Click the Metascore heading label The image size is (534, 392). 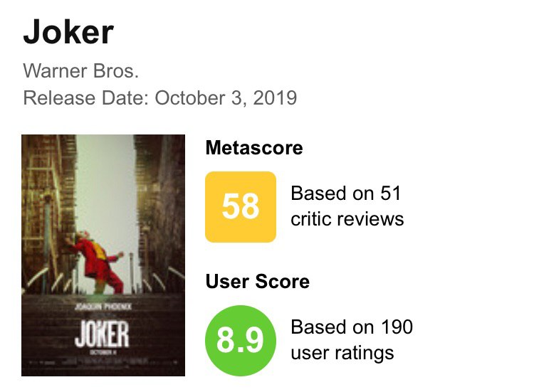254,148
